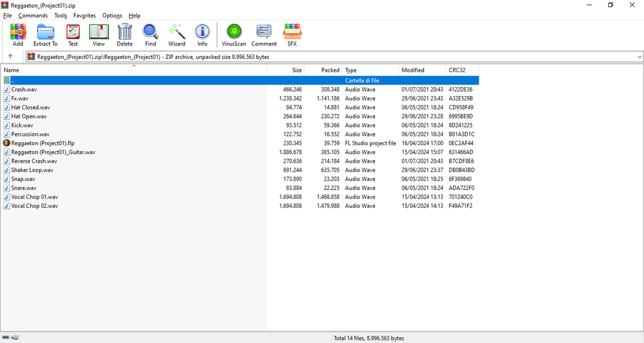The height and width of the screenshot is (343, 644).
Task: Click CRC32 value 4122DE36
Action: click(460, 90)
